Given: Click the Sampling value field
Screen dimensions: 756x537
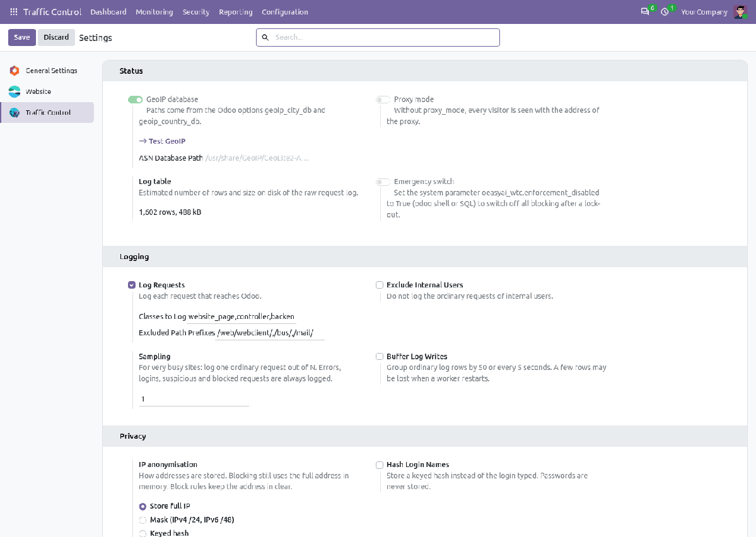Looking at the screenshot, I should (x=194, y=399).
